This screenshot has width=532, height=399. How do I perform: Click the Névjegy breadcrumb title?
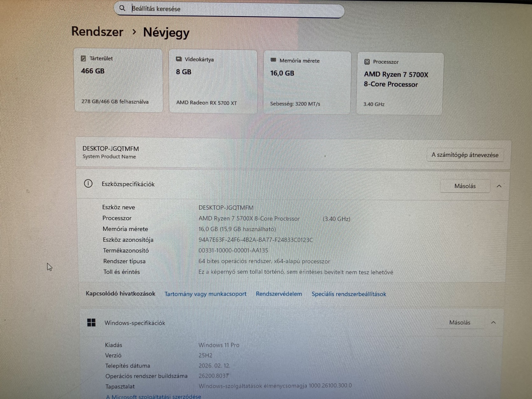[x=166, y=32]
